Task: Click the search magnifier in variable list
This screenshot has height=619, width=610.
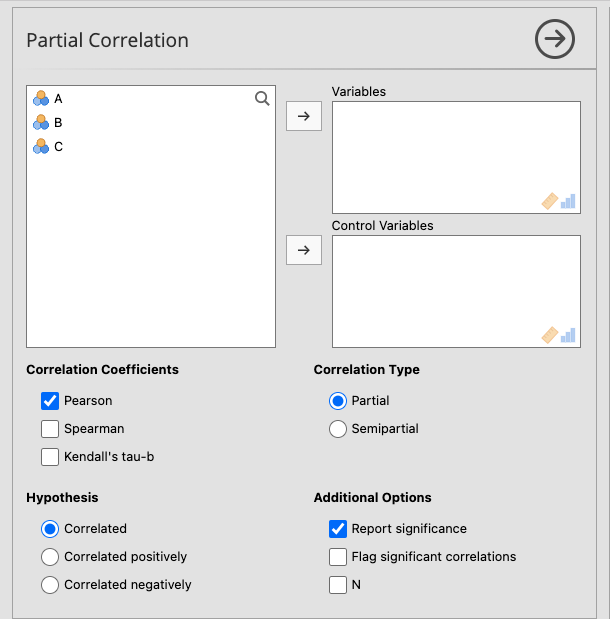Action: tap(262, 98)
